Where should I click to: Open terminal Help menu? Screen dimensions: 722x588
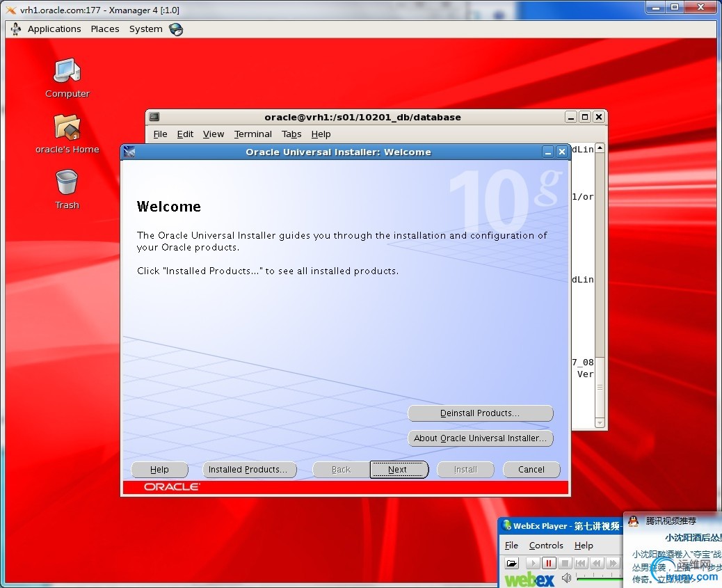pyautogui.click(x=321, y=134)
